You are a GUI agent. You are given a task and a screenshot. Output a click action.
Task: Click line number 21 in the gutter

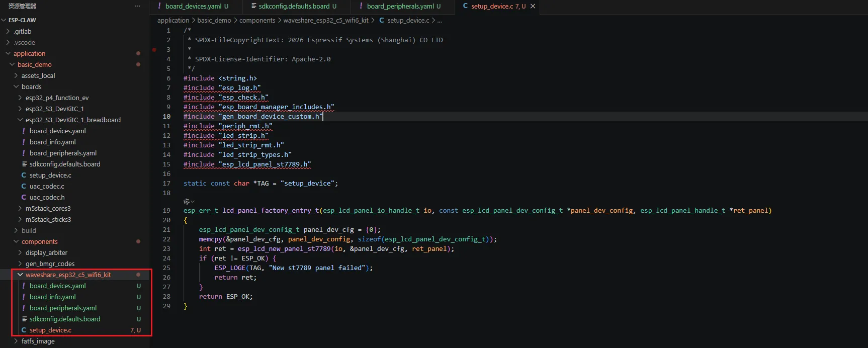click(166, 230)
